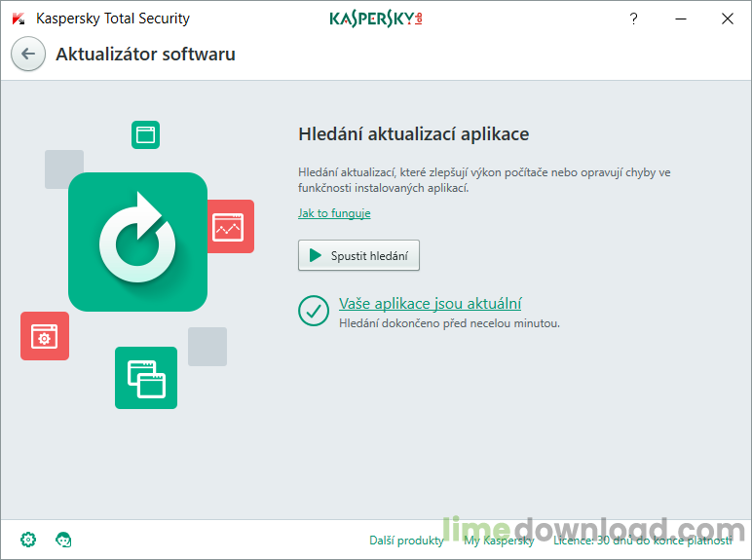Viewport: 752px width, 560px height.
Task: Click the green check mark status icon
Action: coord(314,311)
